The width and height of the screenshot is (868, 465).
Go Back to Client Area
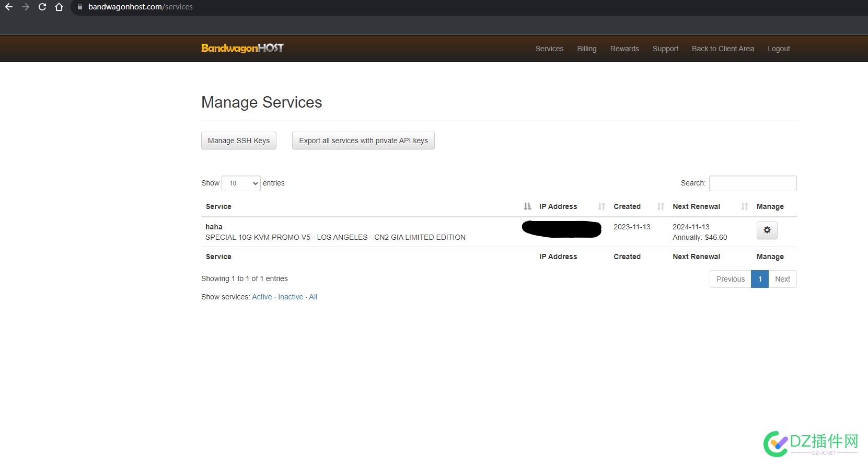click(x=723, y=49)
